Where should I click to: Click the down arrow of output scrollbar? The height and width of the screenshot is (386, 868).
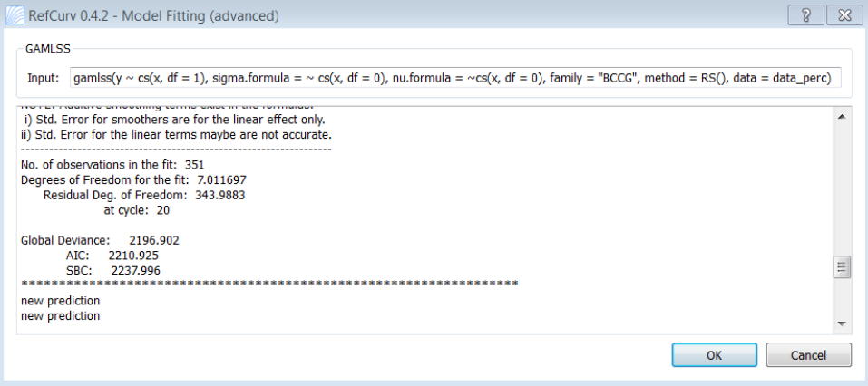click(x=842, y=324)
